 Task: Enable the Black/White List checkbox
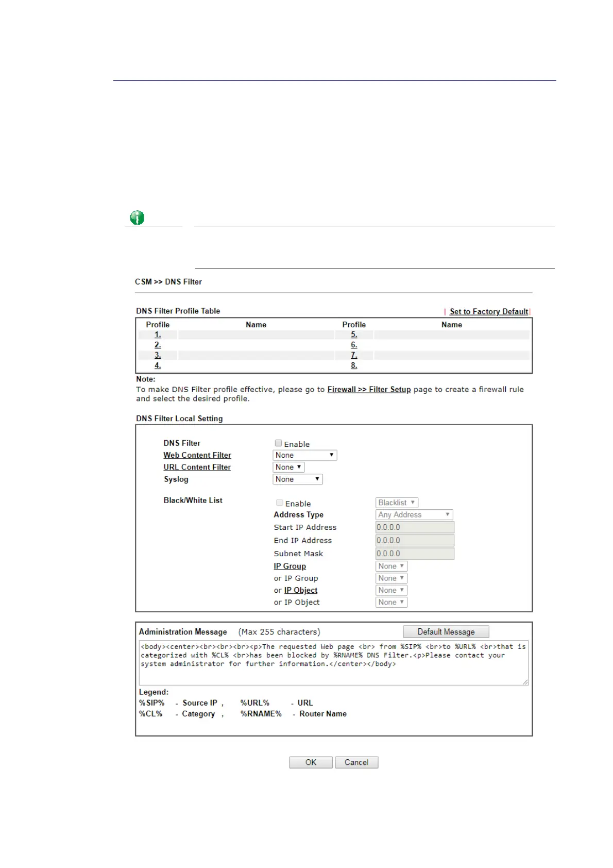[x=279, y=503]
